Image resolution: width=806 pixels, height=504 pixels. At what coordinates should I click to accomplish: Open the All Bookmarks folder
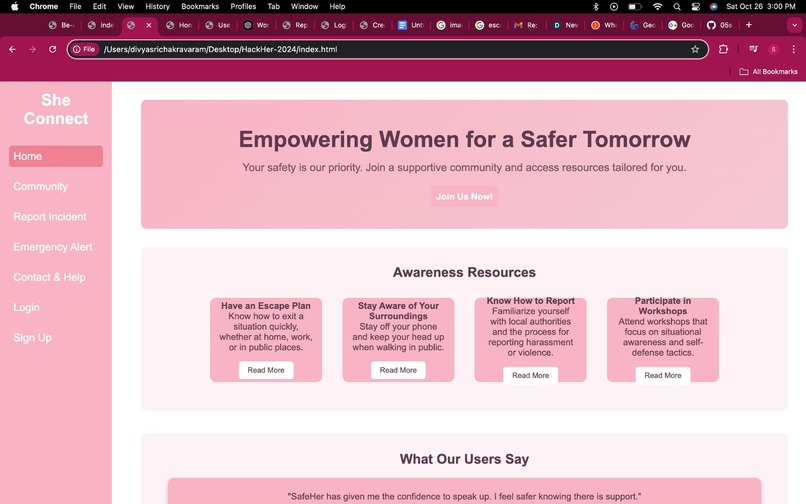768,71
